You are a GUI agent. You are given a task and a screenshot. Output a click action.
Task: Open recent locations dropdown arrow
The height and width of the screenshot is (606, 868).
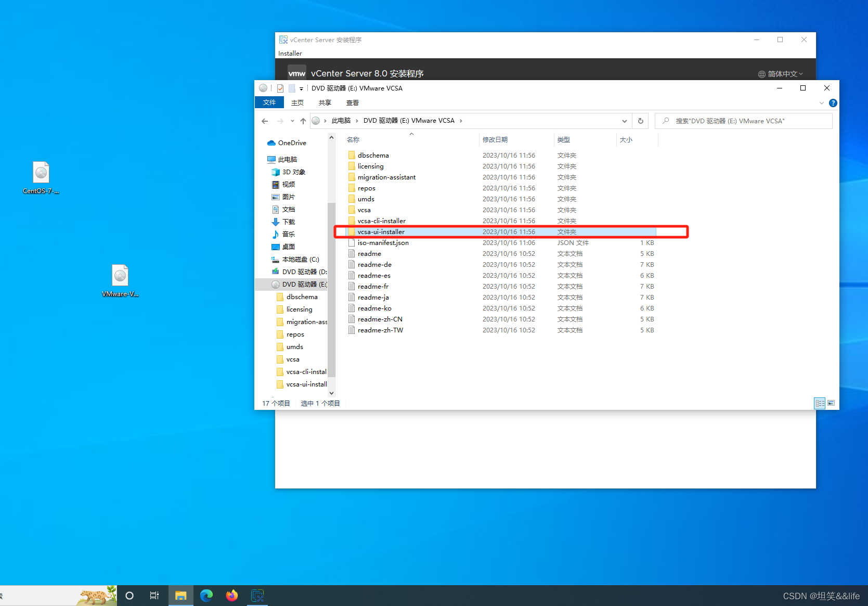coord(292,121)
